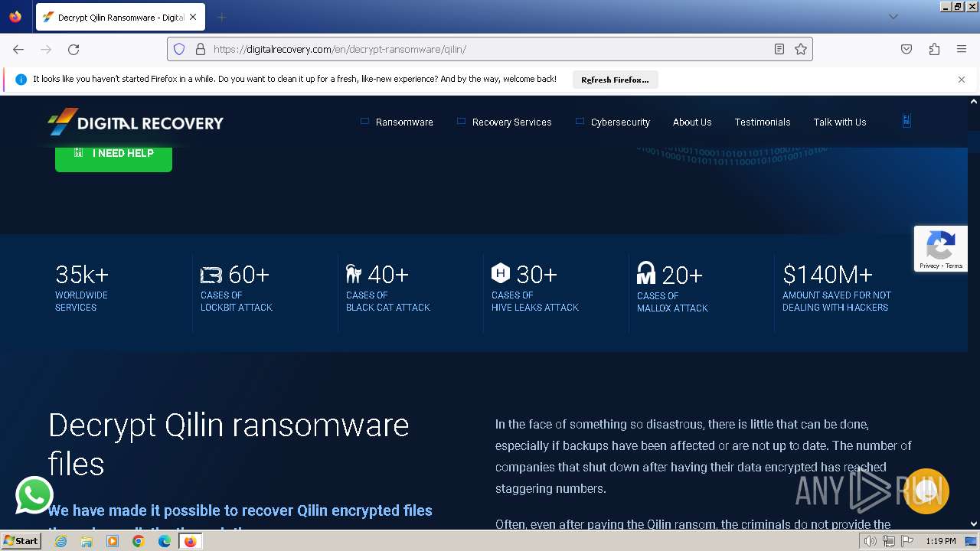980x551 pixels.
Task: Click the page vertical scrollbar down arrow
Action: click(x=974, y=524)
